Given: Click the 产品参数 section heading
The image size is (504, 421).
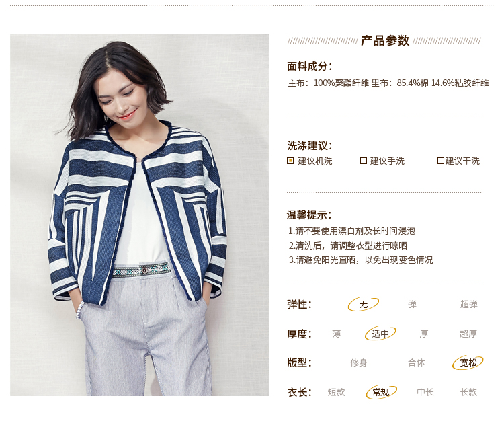Looking at the screenshot, I should 385,41.
